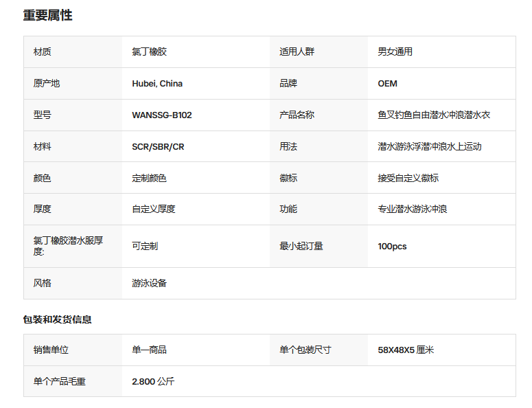The height and width of the screenshot is (408, 532).
Task: Select product name 鱼叉钓鱼自由潜水冲浪潜水衣
Action: 434,115
